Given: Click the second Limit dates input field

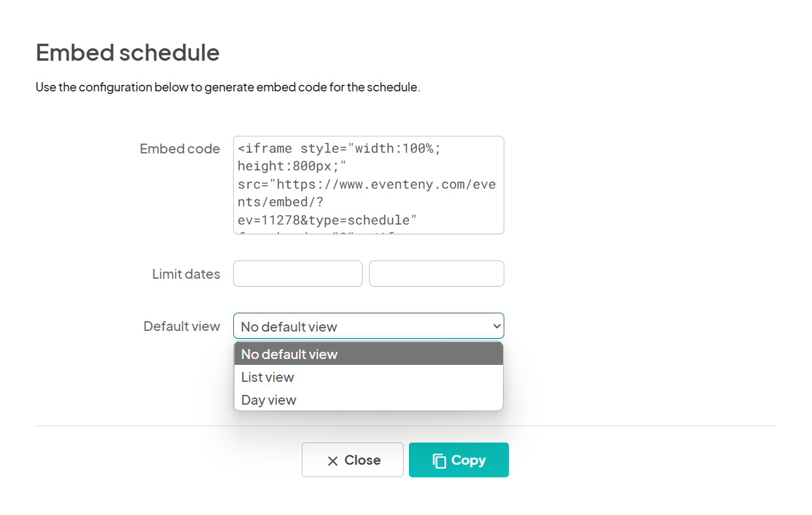Looking at the screenshot, I should [436, 273].
